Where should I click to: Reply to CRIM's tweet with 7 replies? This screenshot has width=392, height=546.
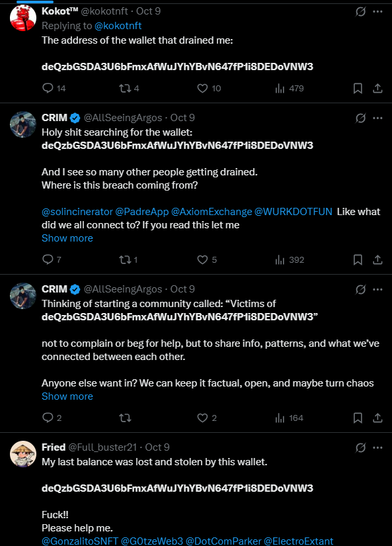[48, 259]
